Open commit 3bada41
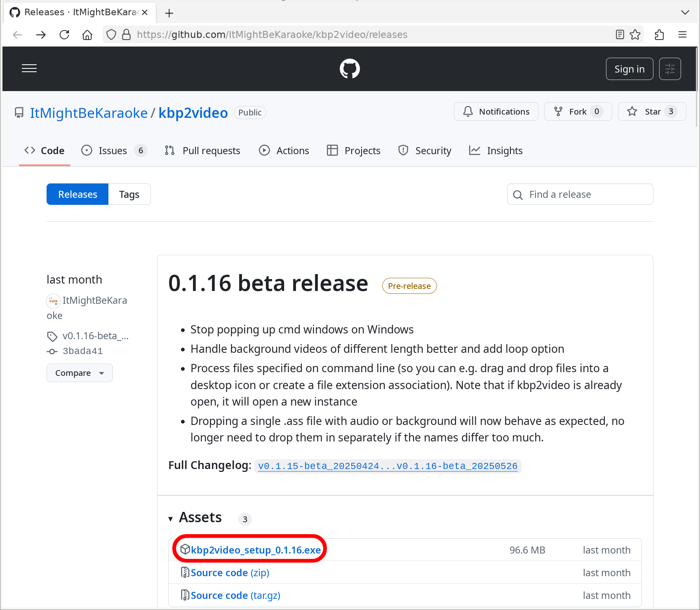This screenshot has width=700, height=610. click(x=82, y=351)
